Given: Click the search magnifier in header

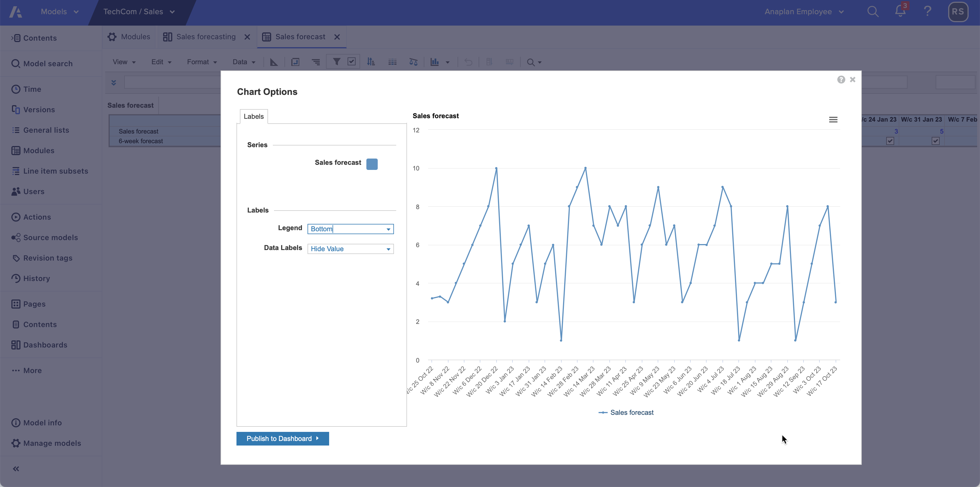Looking at the screenshot, I should [872, 11].
